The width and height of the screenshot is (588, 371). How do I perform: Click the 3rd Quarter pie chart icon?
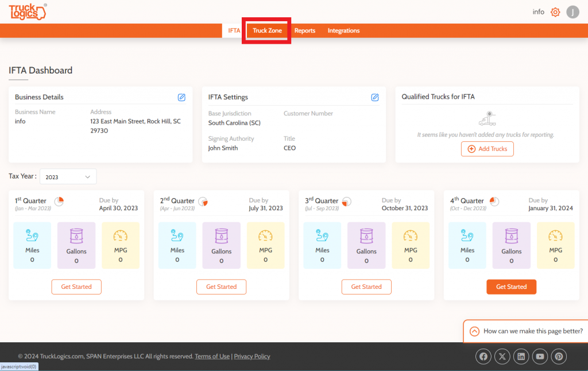tap(346, 202)
